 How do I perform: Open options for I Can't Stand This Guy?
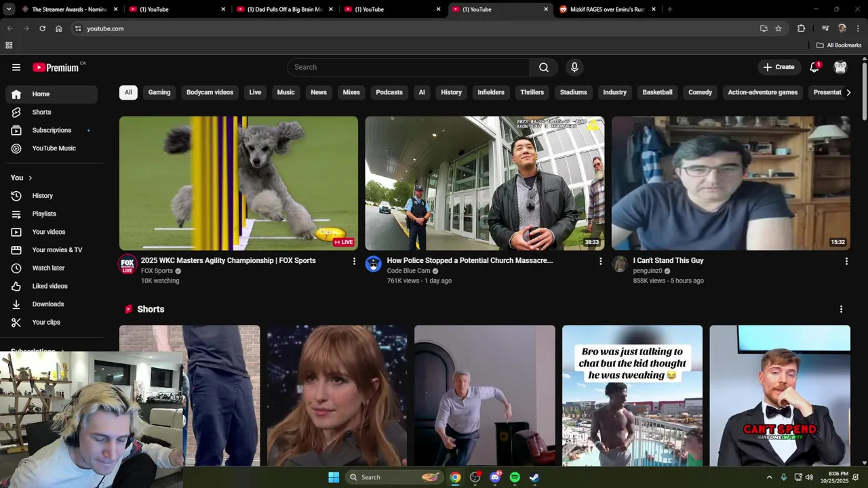[x=846, y=261]
